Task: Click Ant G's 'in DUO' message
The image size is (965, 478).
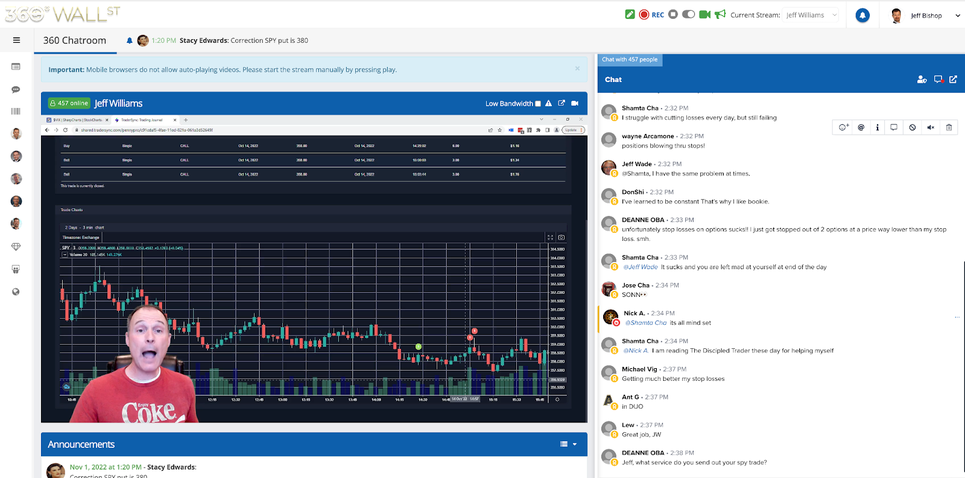Action: [632, 407]
